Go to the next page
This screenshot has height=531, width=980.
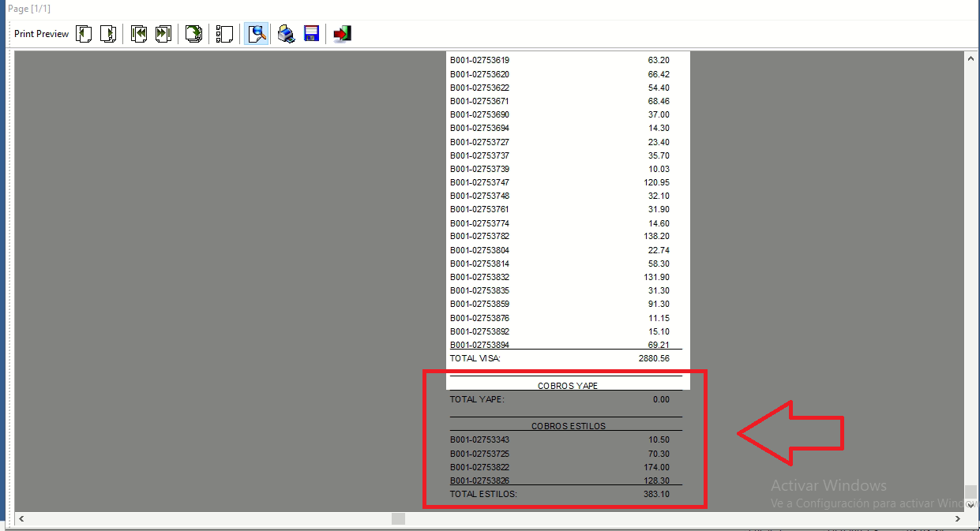pyautogui.click(x=108, y=34)
